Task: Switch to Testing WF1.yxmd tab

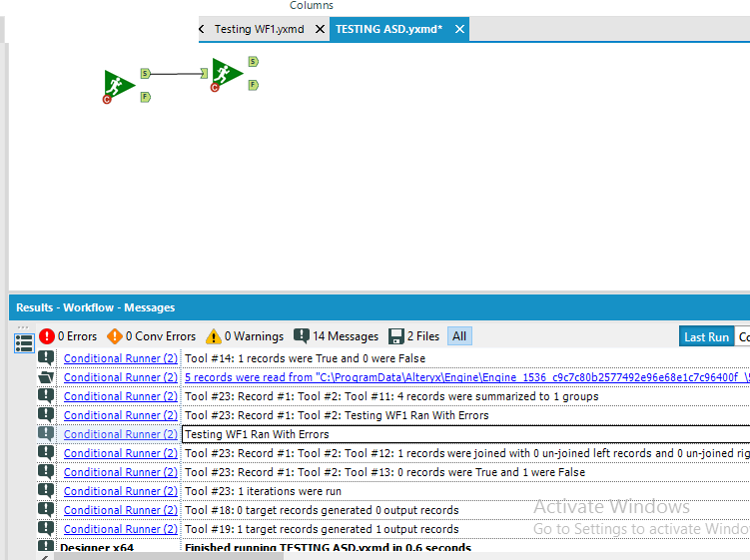Action: 260,29
